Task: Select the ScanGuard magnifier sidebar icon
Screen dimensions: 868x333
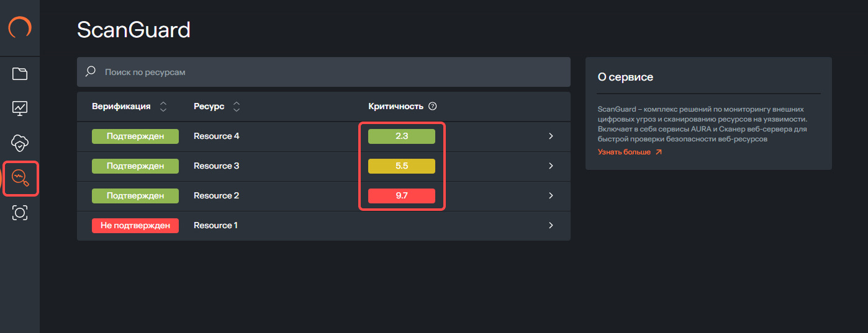Action: (x=21, y=179)
